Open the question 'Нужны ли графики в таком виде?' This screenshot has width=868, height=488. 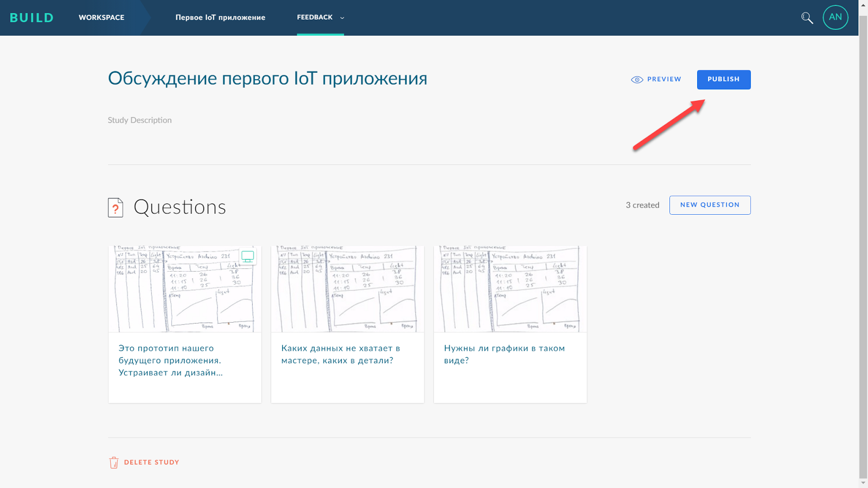click(504, 354)
